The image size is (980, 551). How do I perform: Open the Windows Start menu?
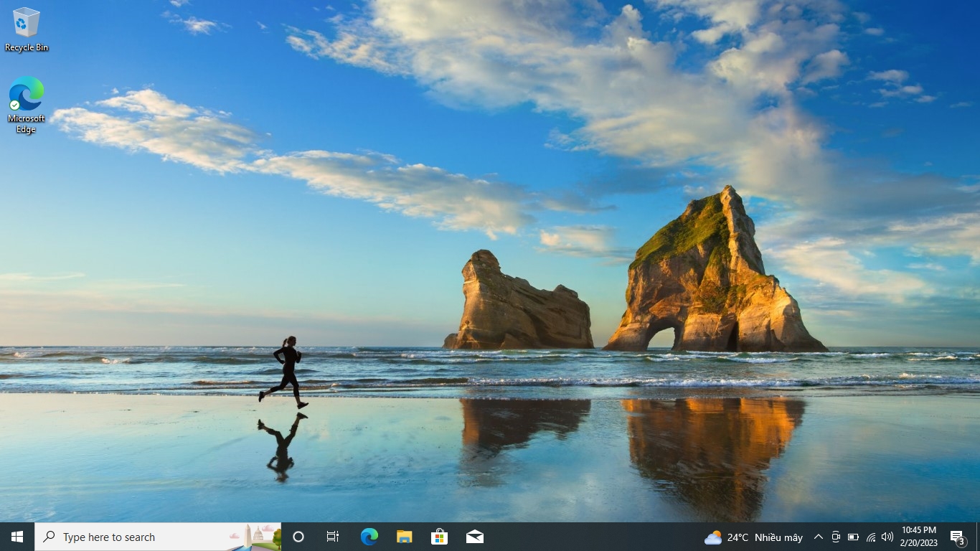17,537
